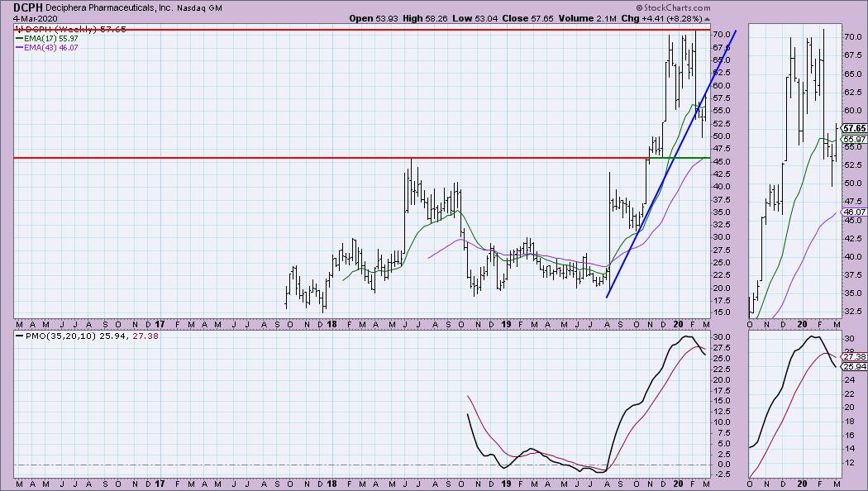Viewport: 868px width, 491px height.
Task: Click the 4-Mar-2020 date label
Action: 35,18
